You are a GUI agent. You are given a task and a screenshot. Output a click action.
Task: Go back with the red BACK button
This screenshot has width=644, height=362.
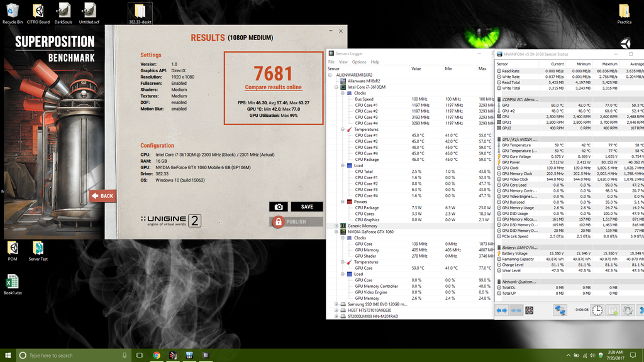(103, 196)
